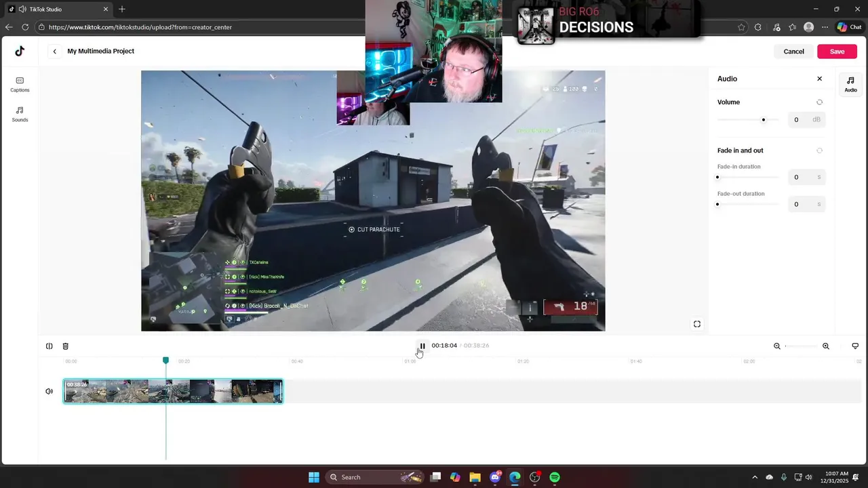Open Copilot Chat
The height and width of the screenshot is (488, 868).
[849, 27]
